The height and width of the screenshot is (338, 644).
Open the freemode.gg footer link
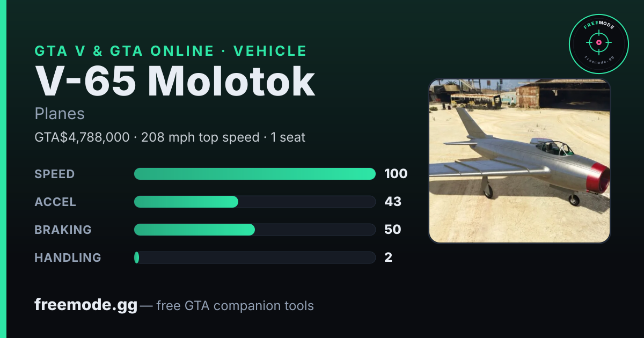86,305
